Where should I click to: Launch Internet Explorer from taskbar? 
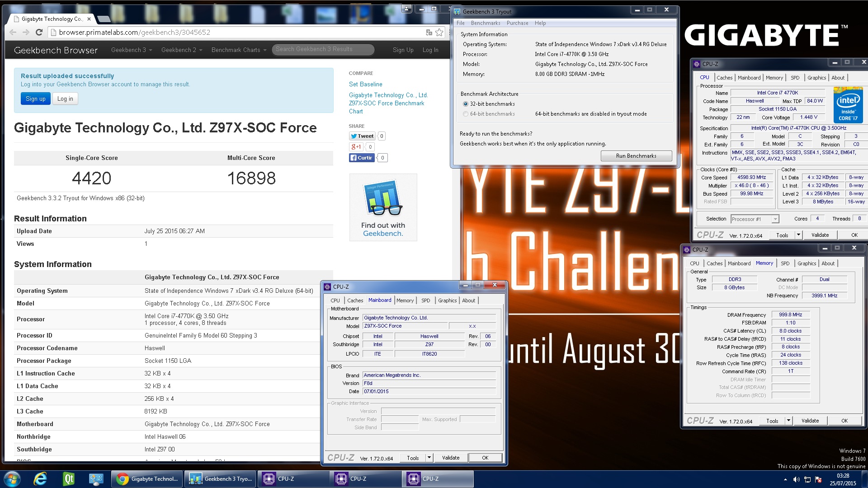point(40,479)
